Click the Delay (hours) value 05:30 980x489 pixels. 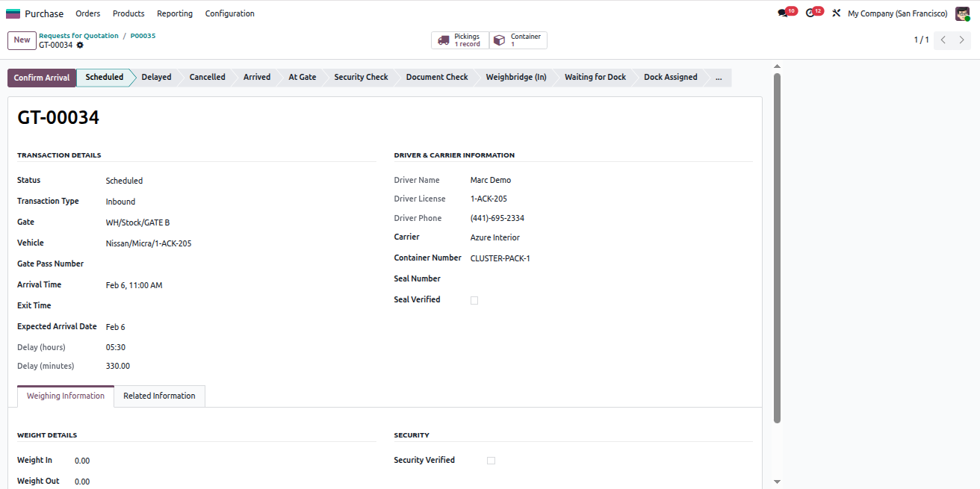[x=116, y=347]
